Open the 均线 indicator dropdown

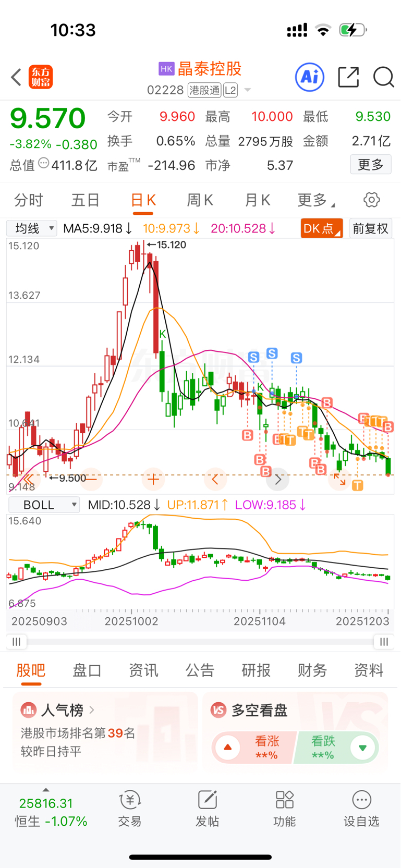tap(32, 228)
